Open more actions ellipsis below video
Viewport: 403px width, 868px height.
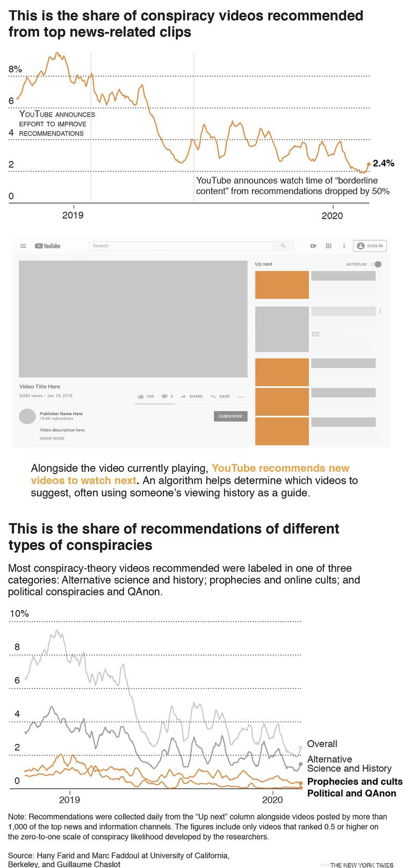click(241, 397)
